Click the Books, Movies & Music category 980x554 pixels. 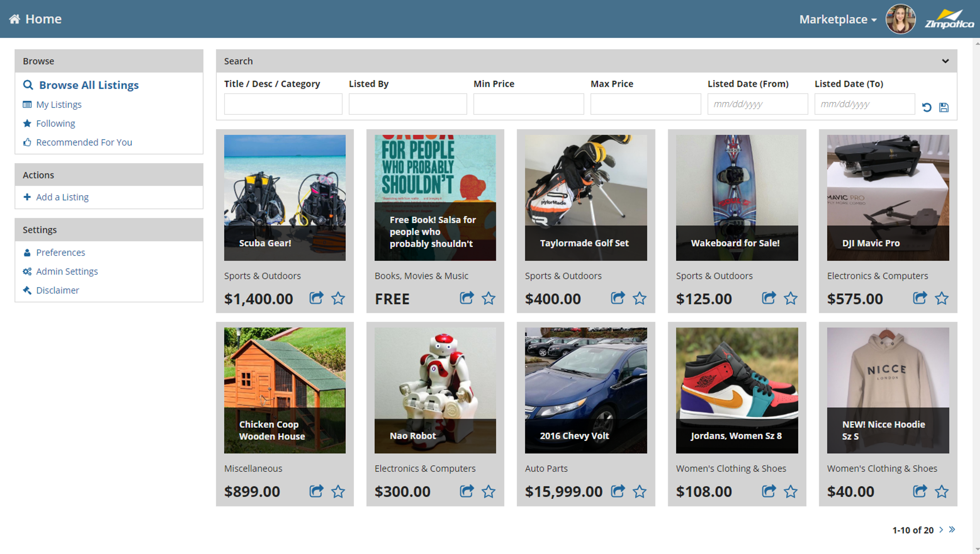pos(421,276)
